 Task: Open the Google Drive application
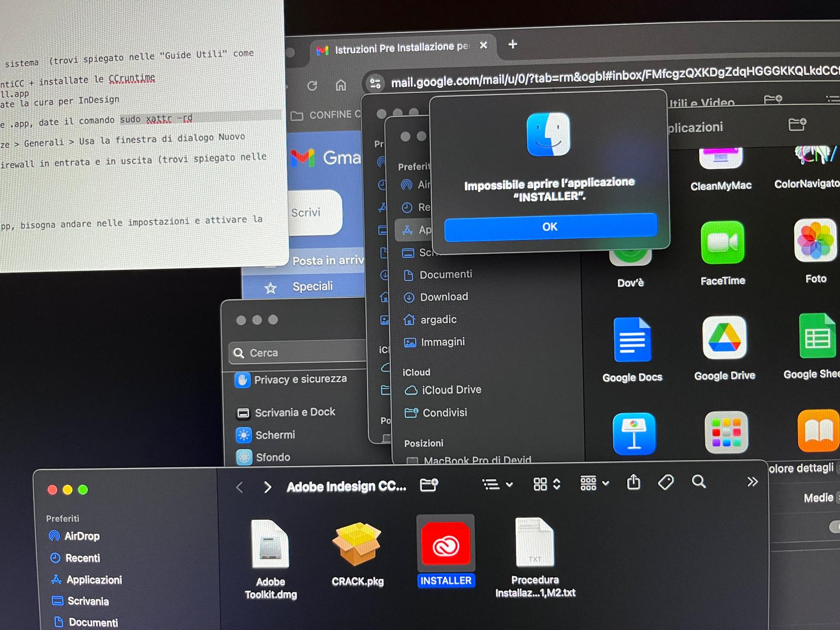point(724,338)
